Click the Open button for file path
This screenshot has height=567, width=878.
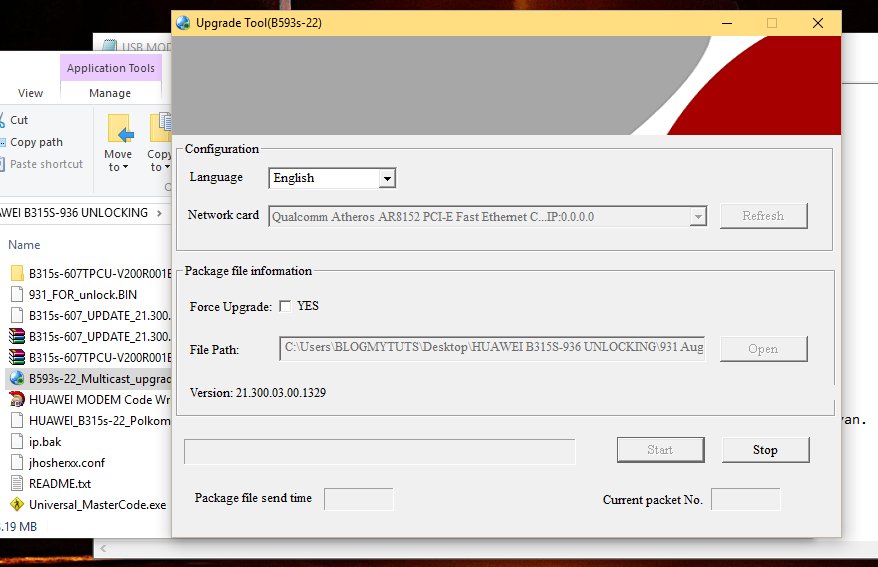tap(763, 349)
